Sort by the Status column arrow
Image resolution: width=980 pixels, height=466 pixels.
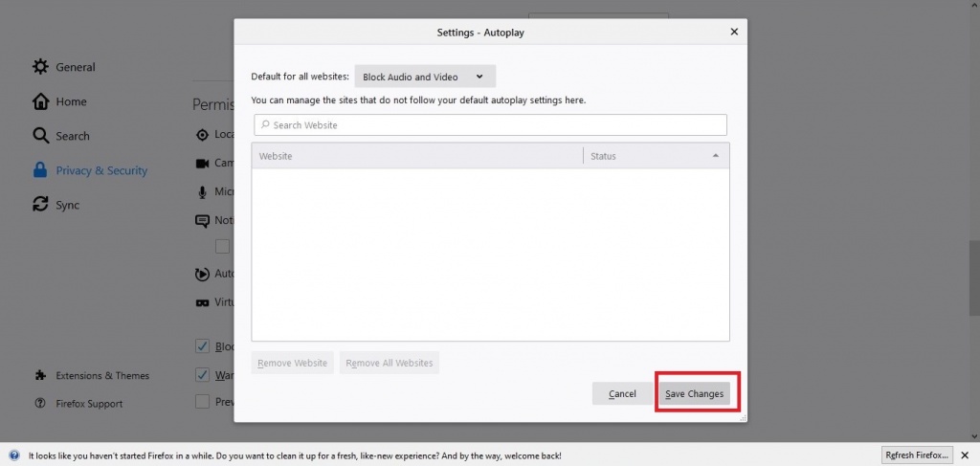(x=716, y=156)
